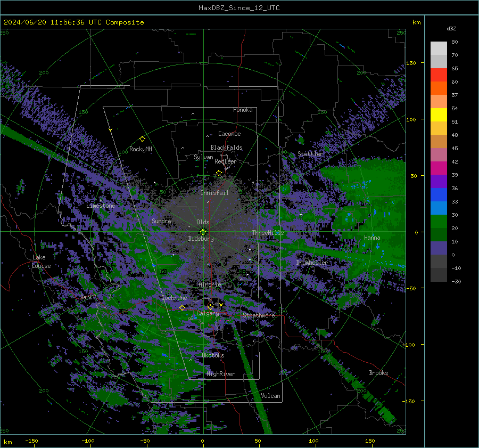Click the HighRiver city label
This screenshot has height=448, width=479.
click(221, 374)
